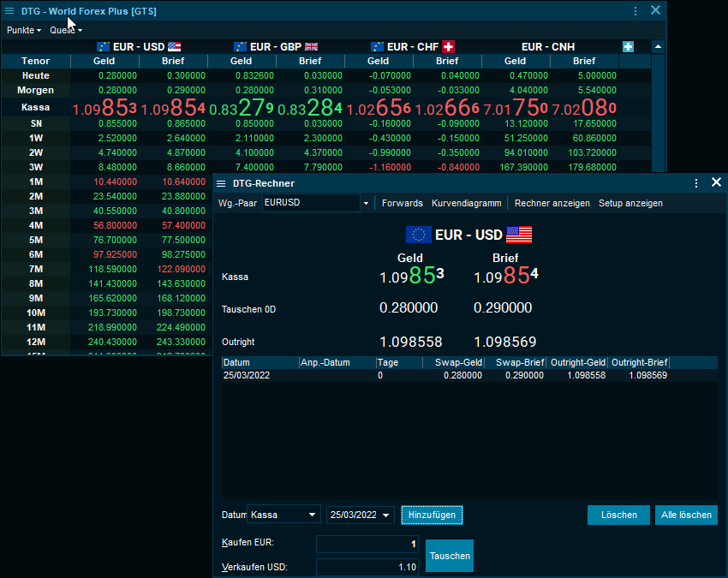Open the Forwards menu item
The image size is (728, 578).
pos(402,204)
